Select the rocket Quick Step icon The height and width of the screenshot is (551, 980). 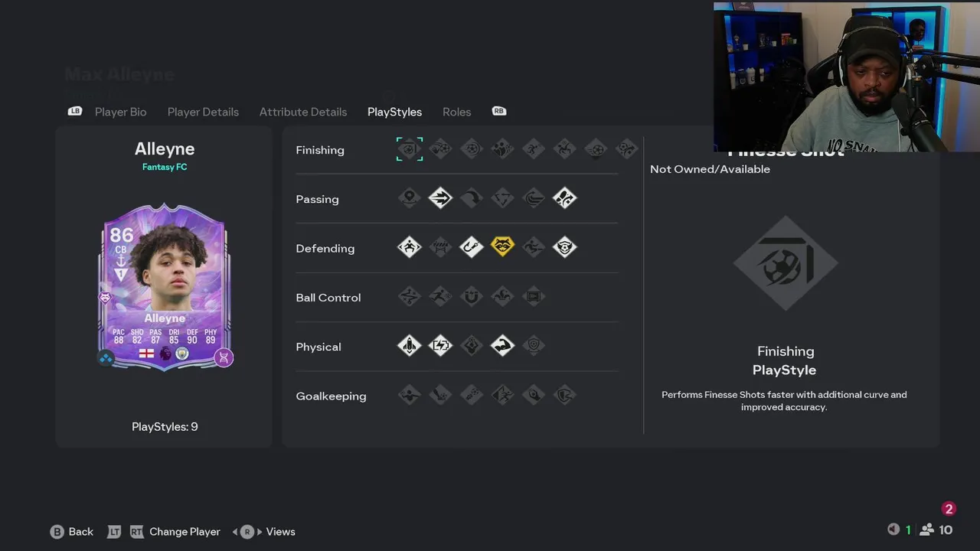(x=410, y=345)
